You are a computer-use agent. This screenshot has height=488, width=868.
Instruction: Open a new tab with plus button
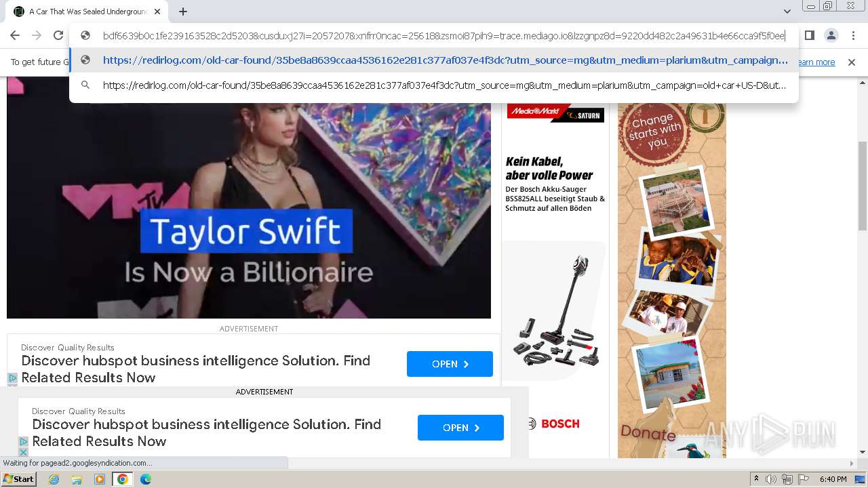183,12
